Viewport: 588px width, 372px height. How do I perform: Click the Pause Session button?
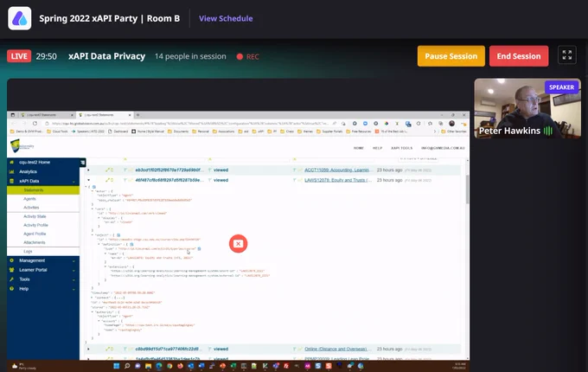[451, 56]
